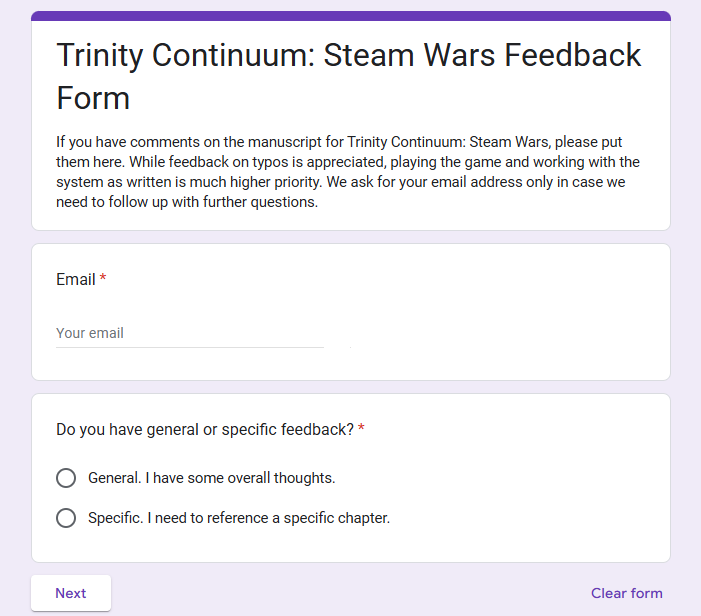Click the underline beneath the email field

tap(190, 347)
